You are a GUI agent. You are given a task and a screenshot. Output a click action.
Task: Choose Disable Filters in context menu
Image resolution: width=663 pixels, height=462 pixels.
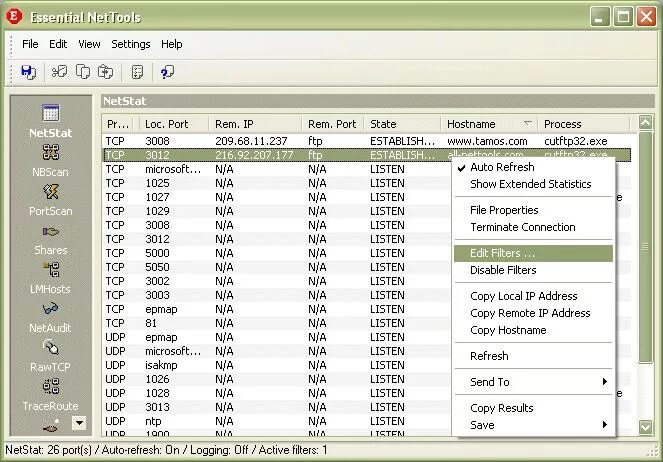click(x=534, y=270)
